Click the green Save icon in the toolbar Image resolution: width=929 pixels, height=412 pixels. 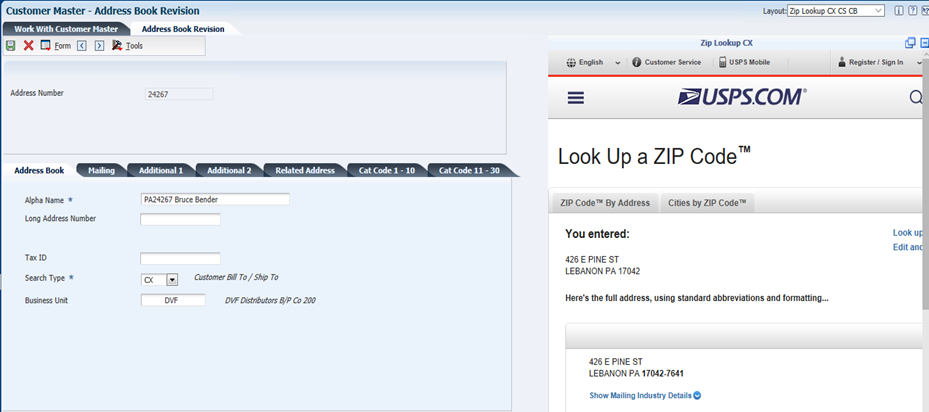[x=11, y=46]
